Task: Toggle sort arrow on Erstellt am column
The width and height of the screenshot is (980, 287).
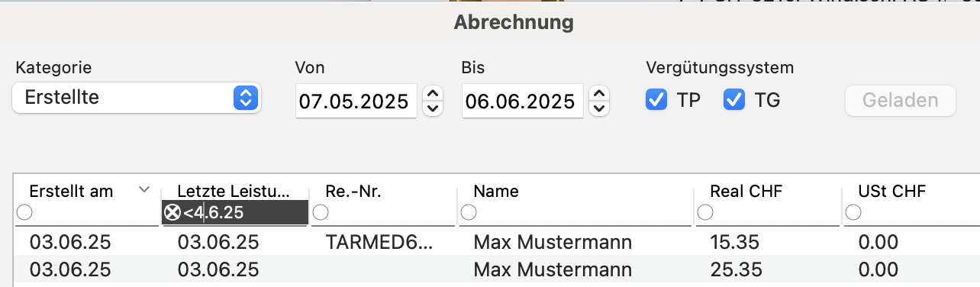Action: point(144,191)
